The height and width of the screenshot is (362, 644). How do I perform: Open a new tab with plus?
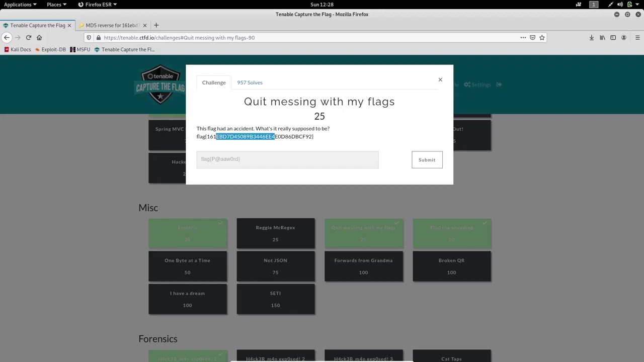(156, 25)
